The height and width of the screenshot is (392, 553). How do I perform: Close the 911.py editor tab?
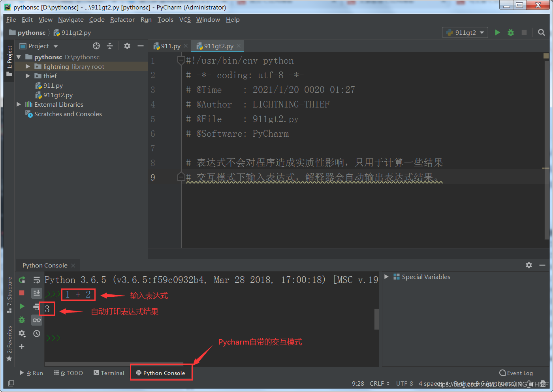[186, 46]
